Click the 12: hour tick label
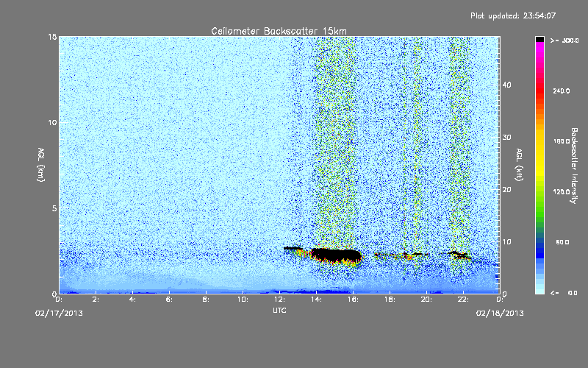This screenshot has height=368, width=588. (279, 300)
